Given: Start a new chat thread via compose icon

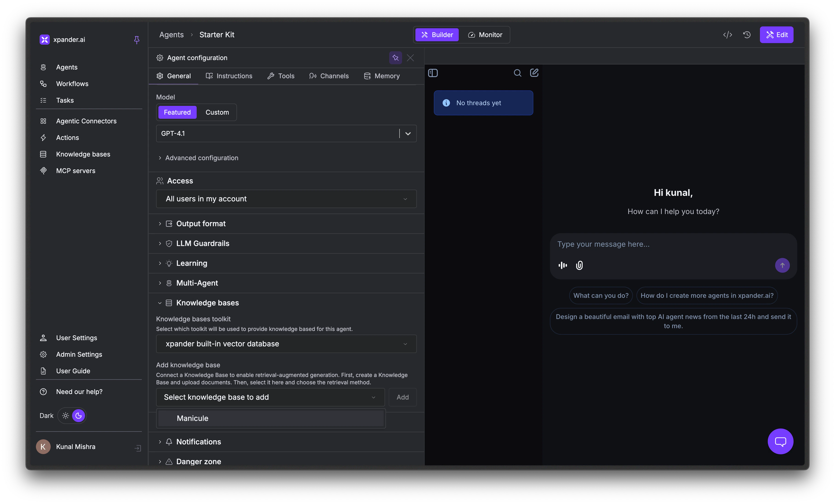Looking at the screenshot, I should click(534, 73).
